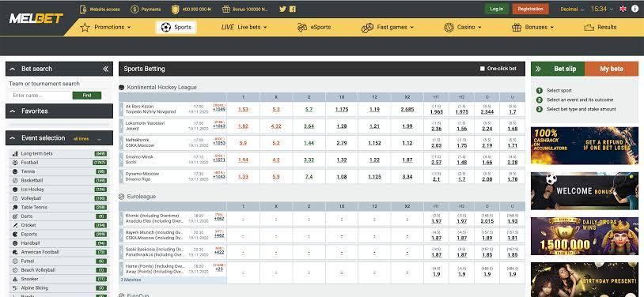Click the Registration button
This screenshot has width=644, height=297.
(530, 9)
